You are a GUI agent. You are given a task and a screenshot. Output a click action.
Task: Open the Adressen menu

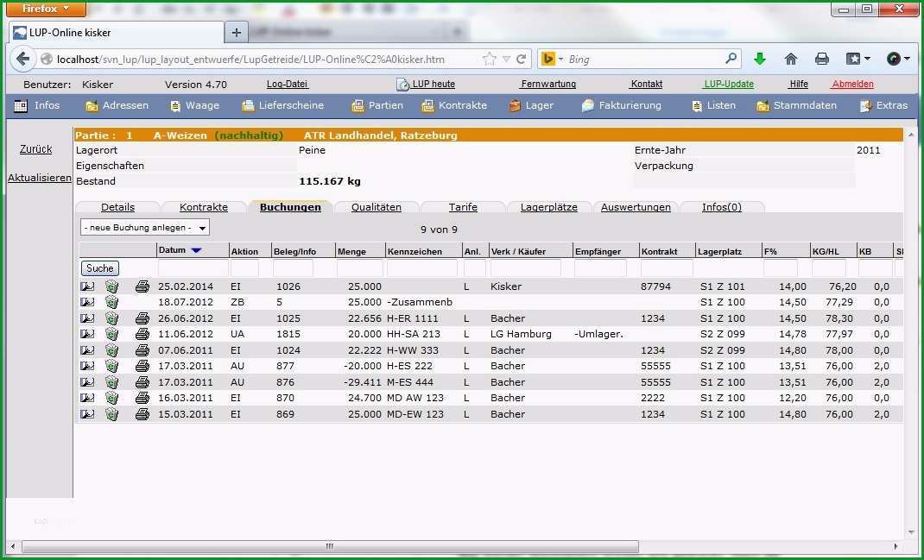point(117,105)
